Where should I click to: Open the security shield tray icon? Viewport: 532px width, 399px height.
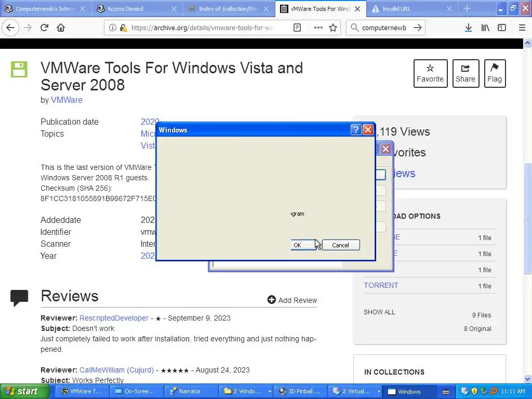pos(474,391)
